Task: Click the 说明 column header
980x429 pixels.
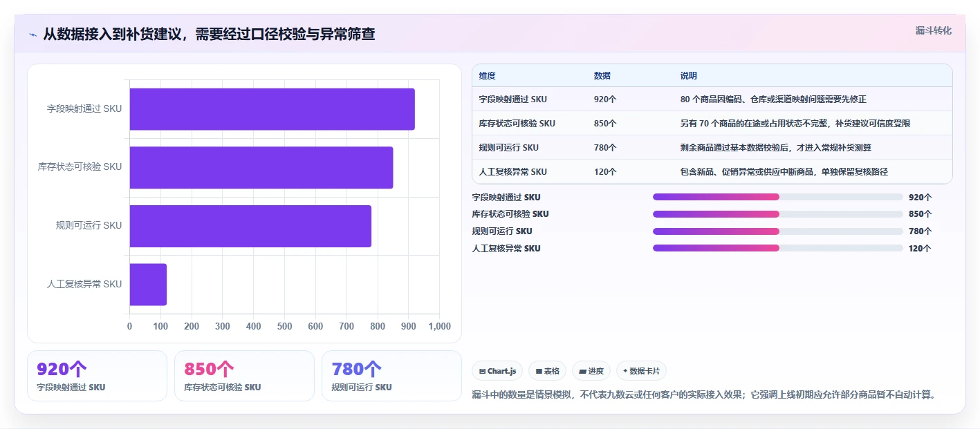Action: point(689,76)
